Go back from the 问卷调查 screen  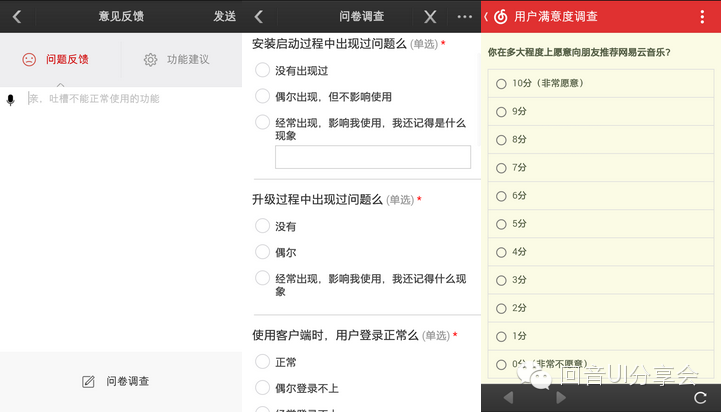(x=259, y=17)
